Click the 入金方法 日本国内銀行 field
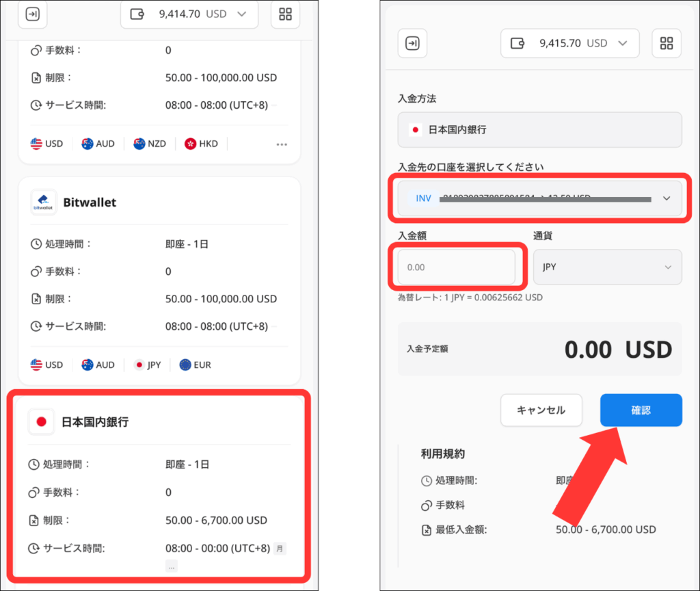Viewport: 700px width, 591px height. 539,129
